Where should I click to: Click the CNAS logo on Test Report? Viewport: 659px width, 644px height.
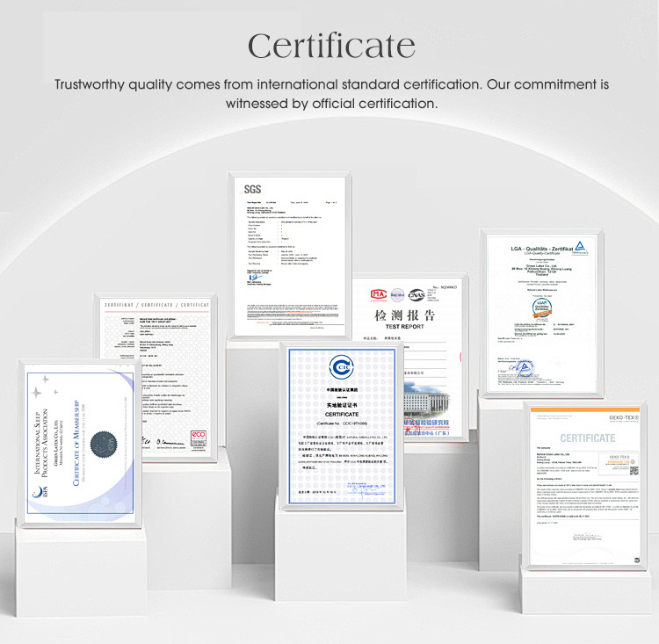[416, 294]
